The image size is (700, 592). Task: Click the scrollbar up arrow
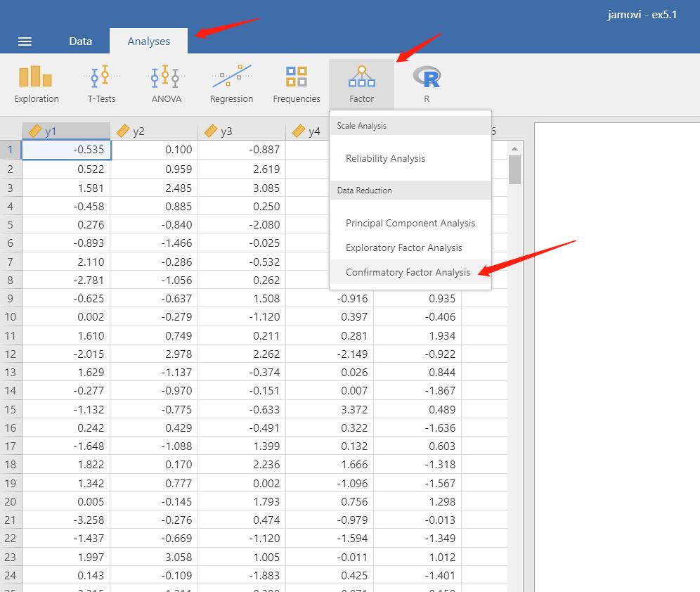[x=514, y=148]
